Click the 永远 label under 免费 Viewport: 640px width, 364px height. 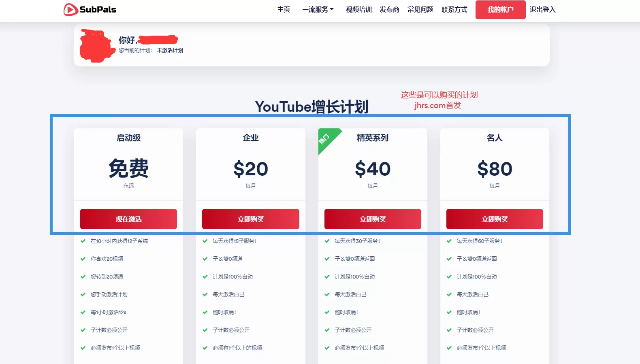[x=128, y=186]
